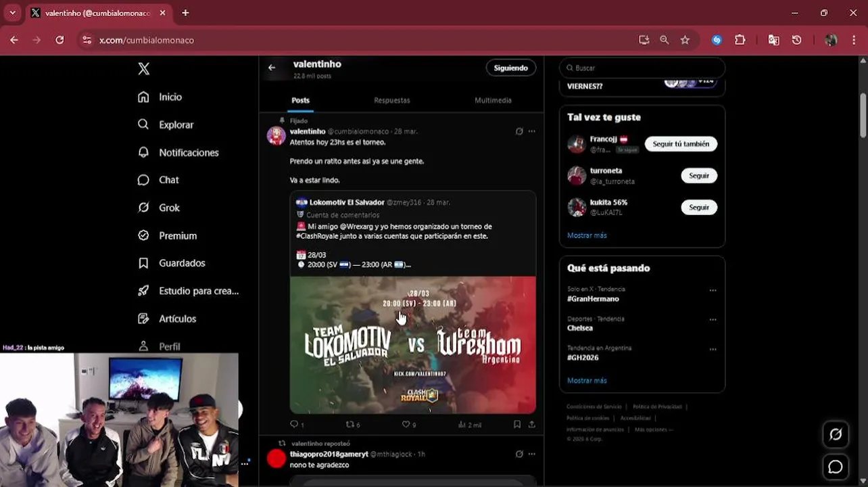Open Notificaciones in the sidebar
The height and width of the screenshot is (487, 868).
tap(178, 152)
